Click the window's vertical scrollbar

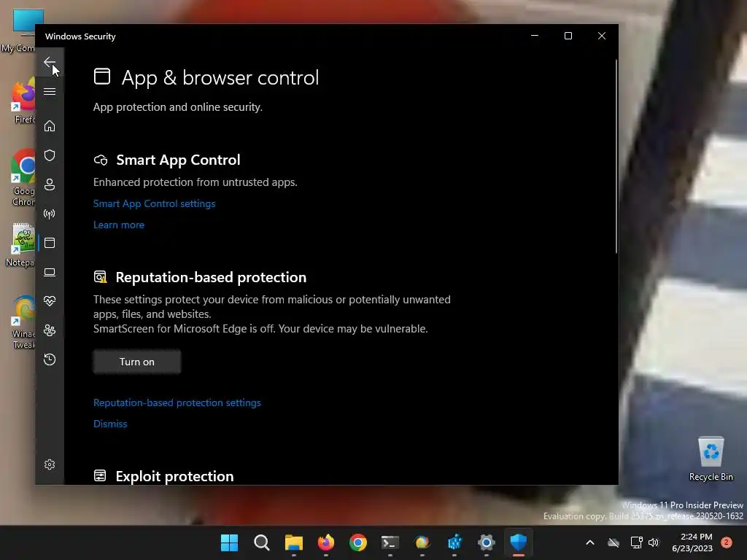click(616, 156)
